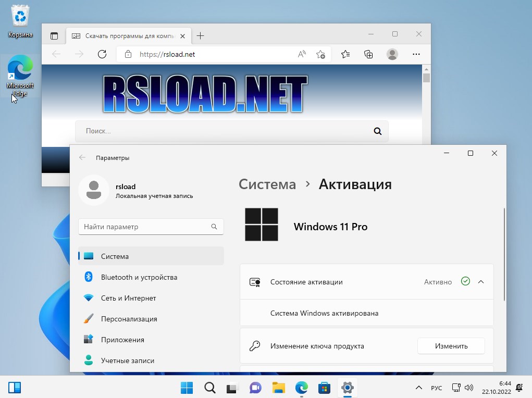
Task: Click the Edge address bar URL
Action: [167, 54]
